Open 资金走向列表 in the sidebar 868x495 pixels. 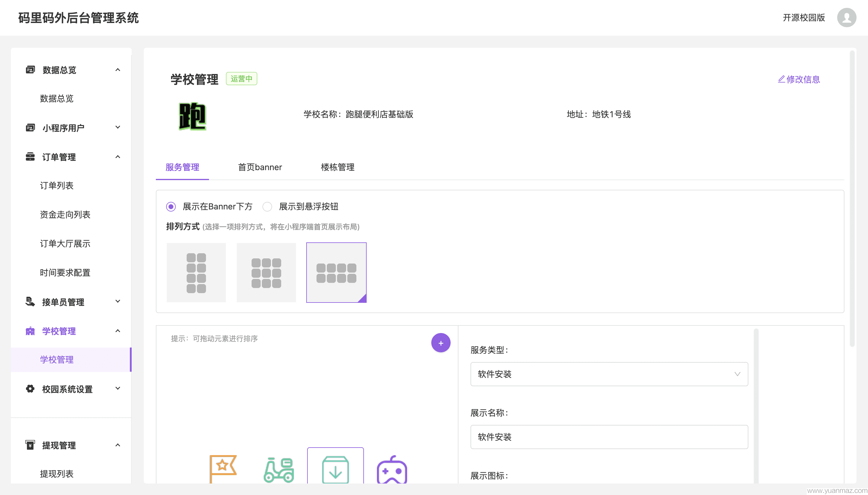click(x=65, y=215)
